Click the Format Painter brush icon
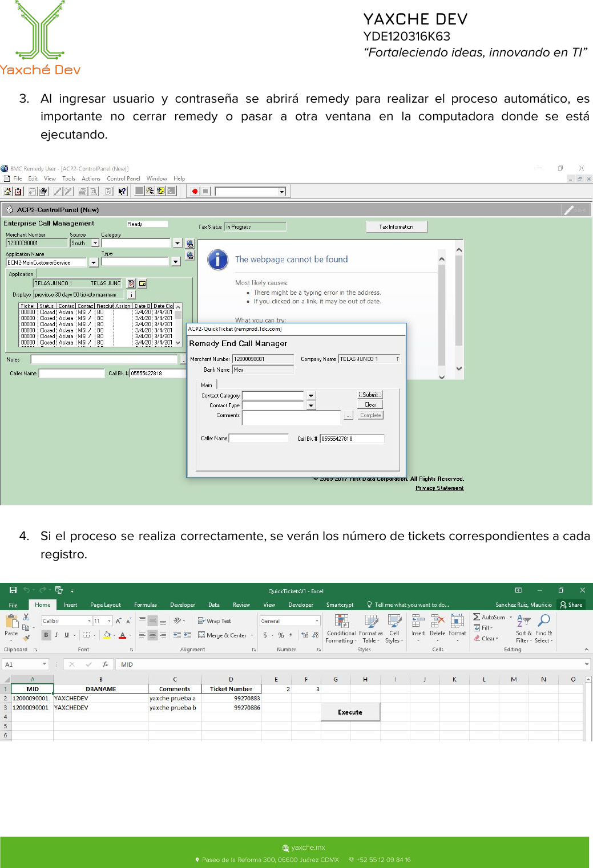 [x=26, y=638]
